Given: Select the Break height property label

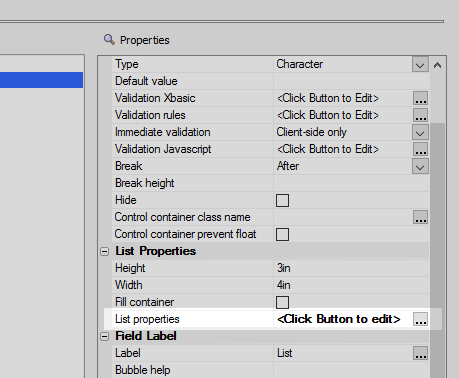Looking at the screenshot, I should point(145,183).
